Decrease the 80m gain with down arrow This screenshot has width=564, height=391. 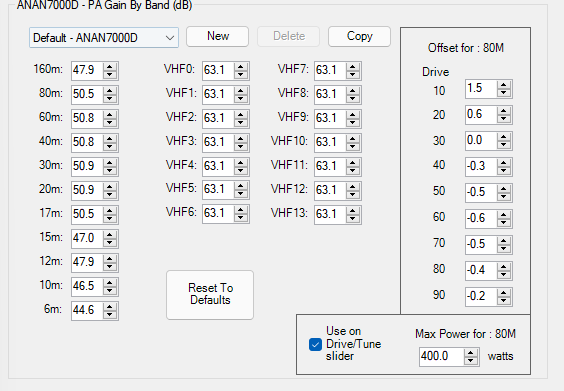tap(110, 98)
